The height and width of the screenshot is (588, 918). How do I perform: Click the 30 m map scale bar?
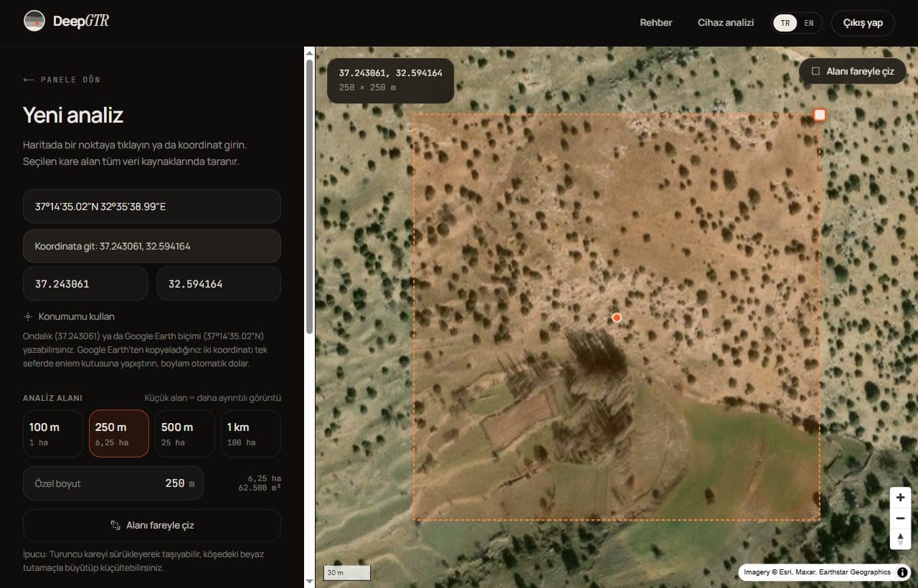coord(348,572)
